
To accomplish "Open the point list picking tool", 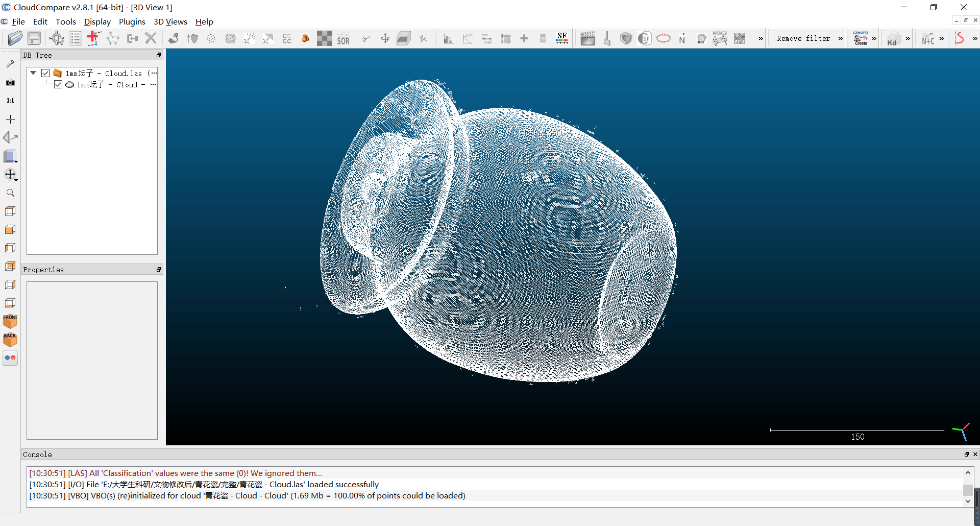I will click(75, 38).
